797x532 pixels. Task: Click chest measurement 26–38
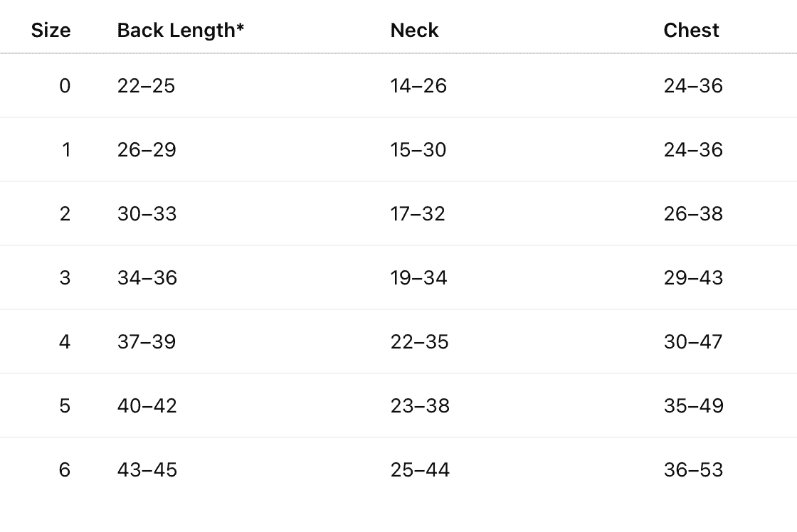point(692,214)
